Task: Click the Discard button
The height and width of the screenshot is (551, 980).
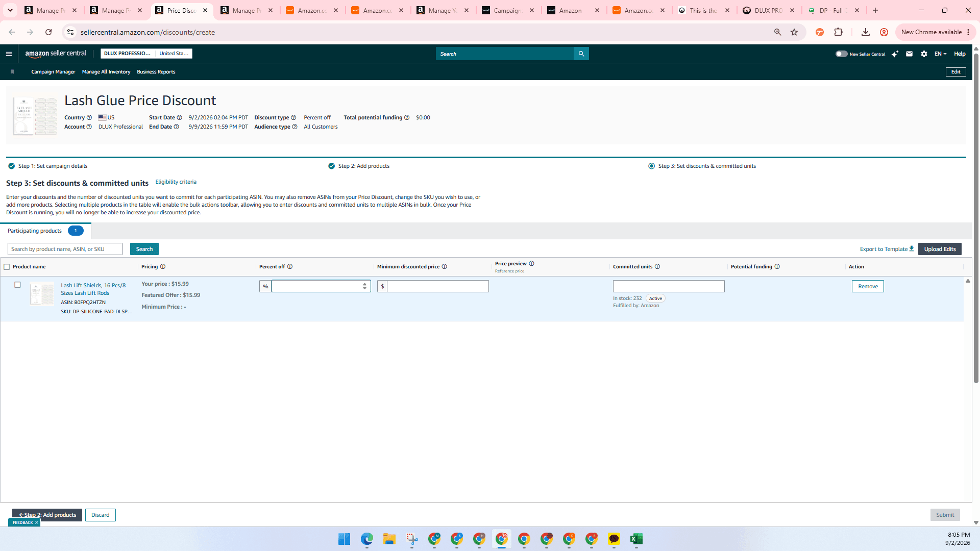Action: (x=101, y=515)
